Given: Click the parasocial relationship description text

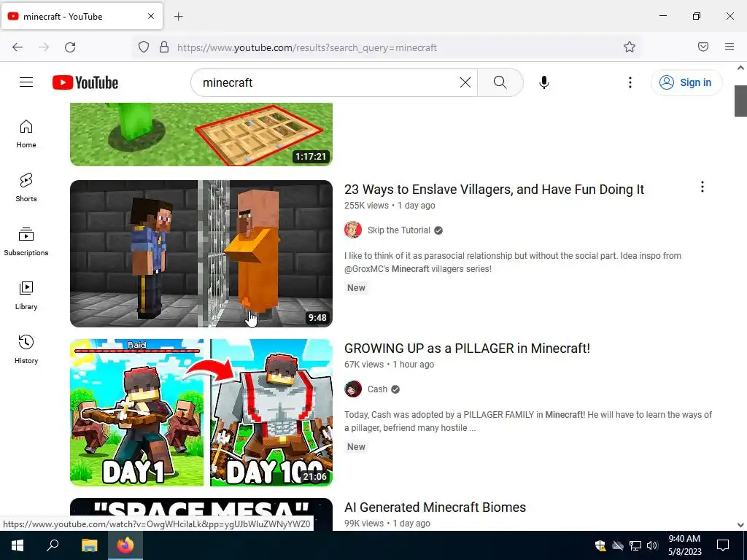Looking at the screenshot, I should [513, 262].
